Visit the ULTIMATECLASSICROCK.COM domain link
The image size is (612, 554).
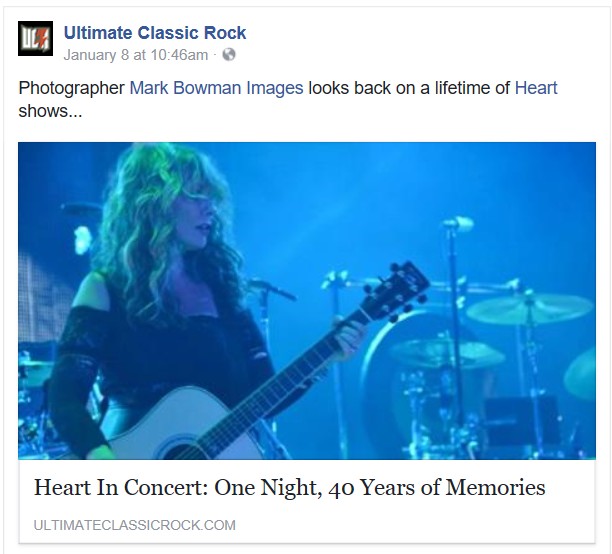click(135, 525)
